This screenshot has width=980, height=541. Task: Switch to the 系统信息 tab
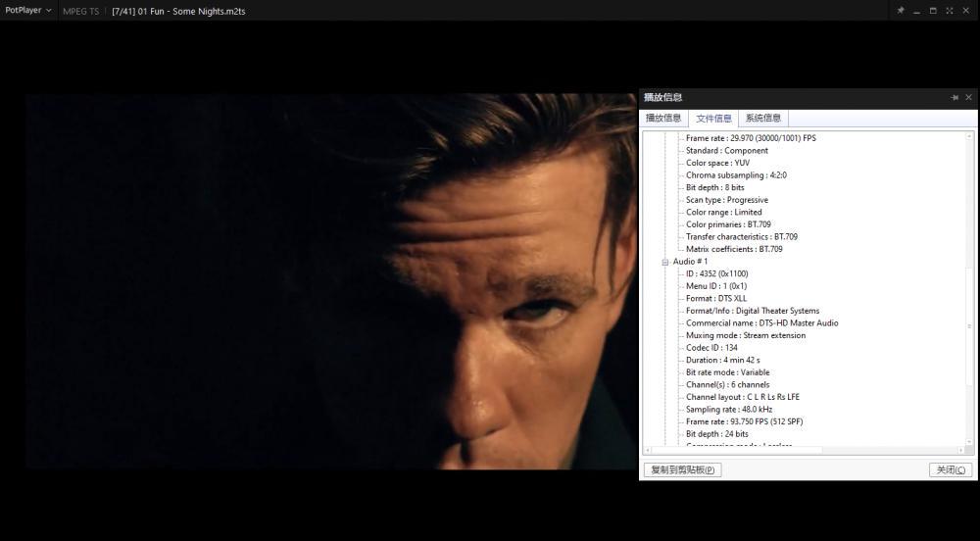point(763,118)
